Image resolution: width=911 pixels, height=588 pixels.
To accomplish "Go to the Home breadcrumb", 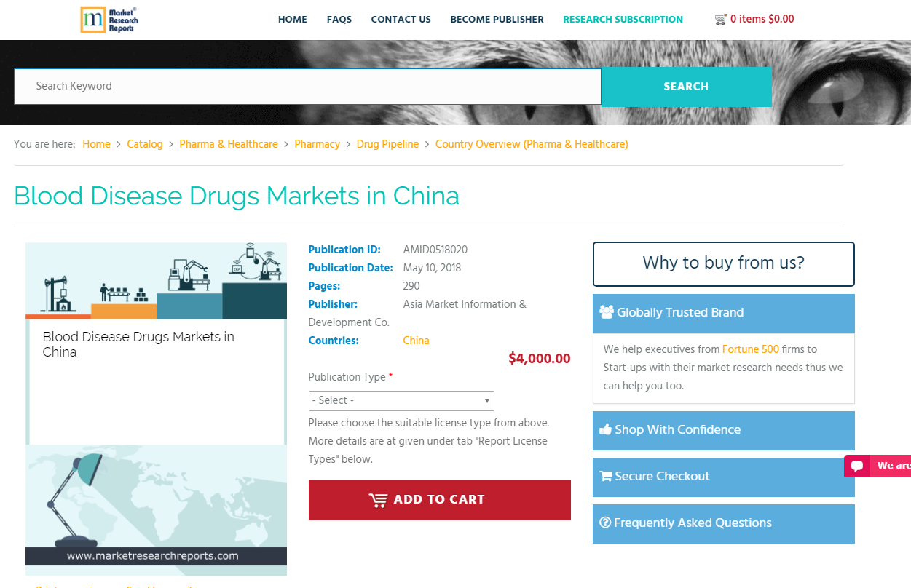I will click(x=96, y=144).
